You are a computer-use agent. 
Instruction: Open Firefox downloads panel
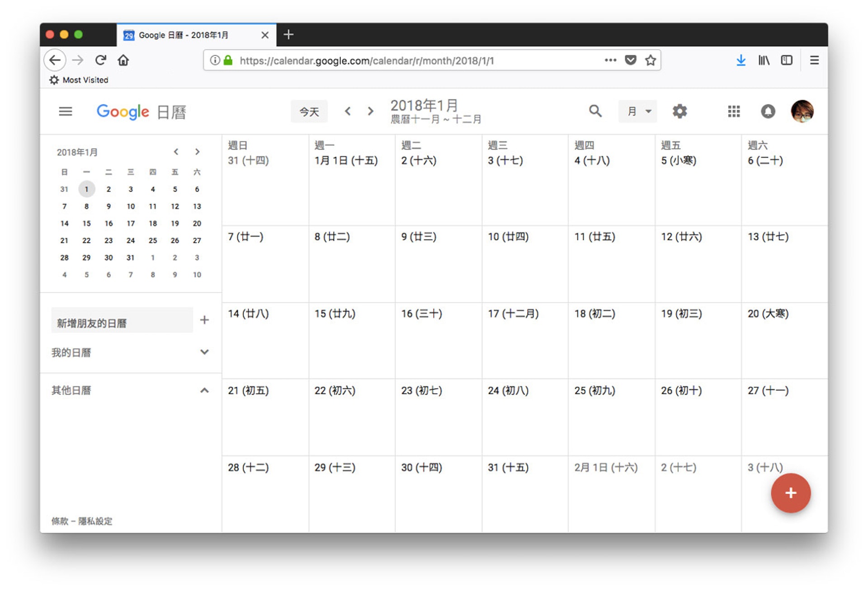point(741,60)
